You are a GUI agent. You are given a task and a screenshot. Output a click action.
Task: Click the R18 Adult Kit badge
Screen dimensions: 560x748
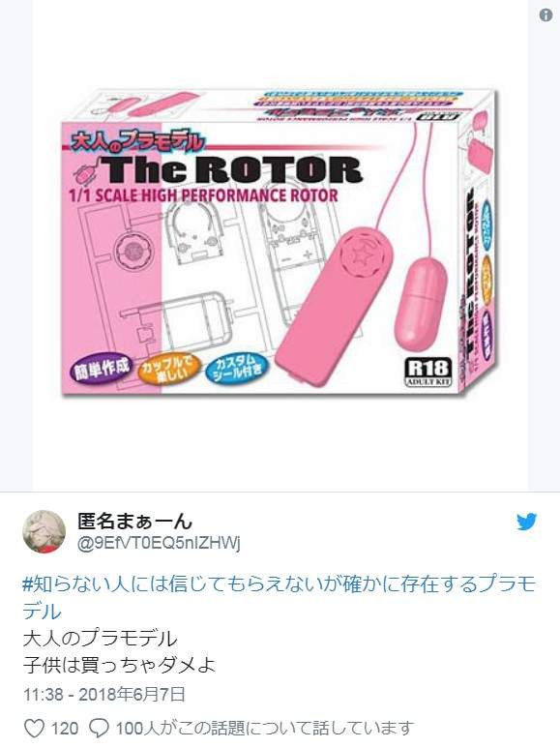[x=427, y=372]
